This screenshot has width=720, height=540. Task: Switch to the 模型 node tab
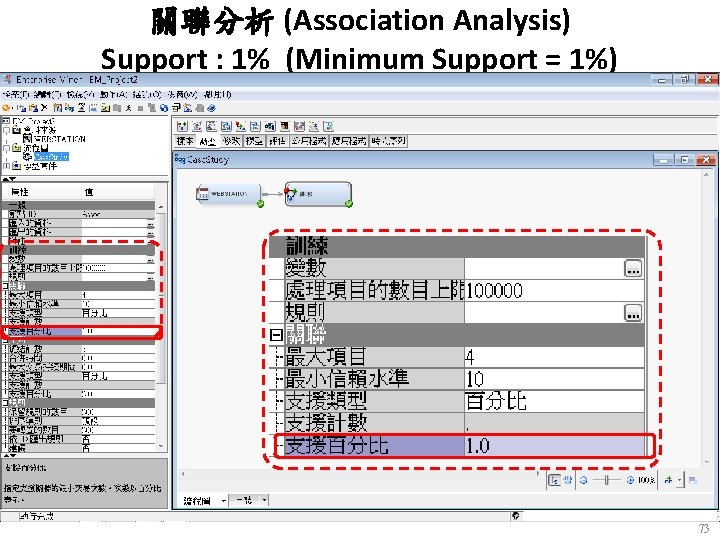254,141
